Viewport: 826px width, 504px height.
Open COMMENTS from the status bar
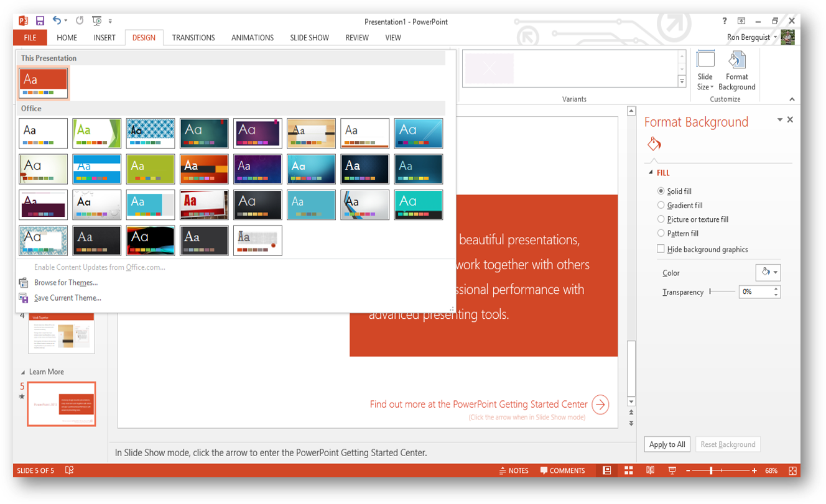[x=563, y=470]
